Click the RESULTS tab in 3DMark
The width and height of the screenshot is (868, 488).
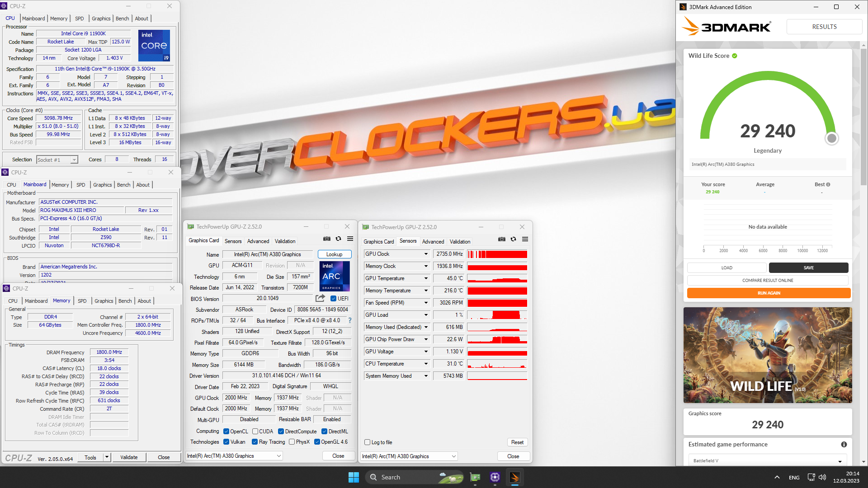pyautogui.click(x=824, y=27)
